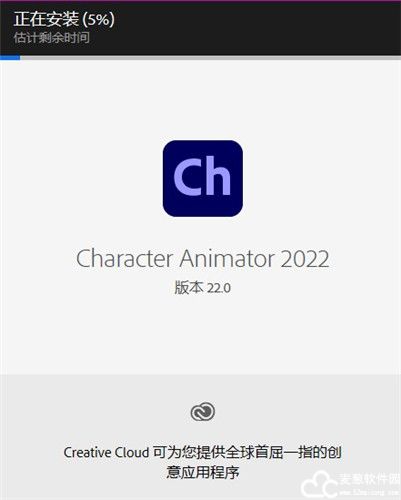
Task: Click the blue filled progress bar segment
Action: (x=10, y=58)
